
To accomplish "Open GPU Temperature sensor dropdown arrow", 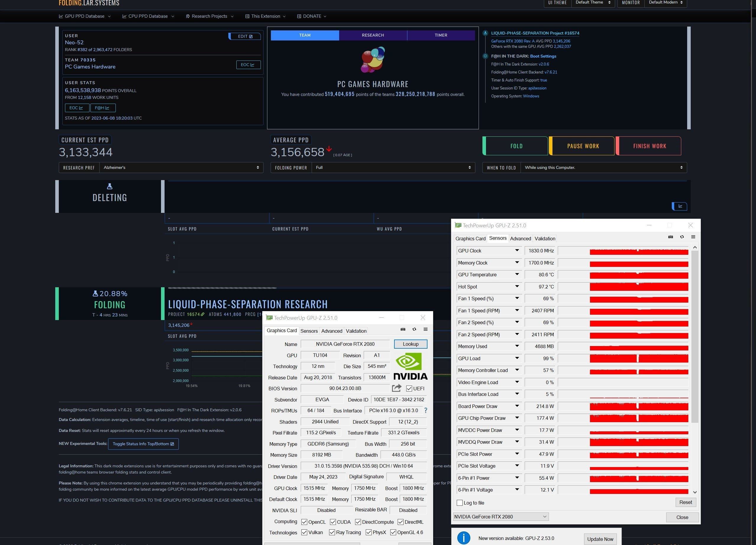I will click(517, 275).
